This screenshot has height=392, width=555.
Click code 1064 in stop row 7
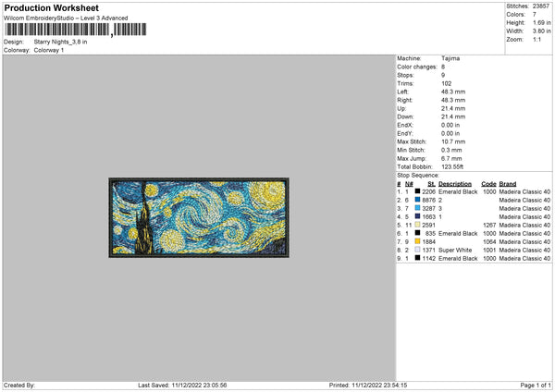(489, 241)
